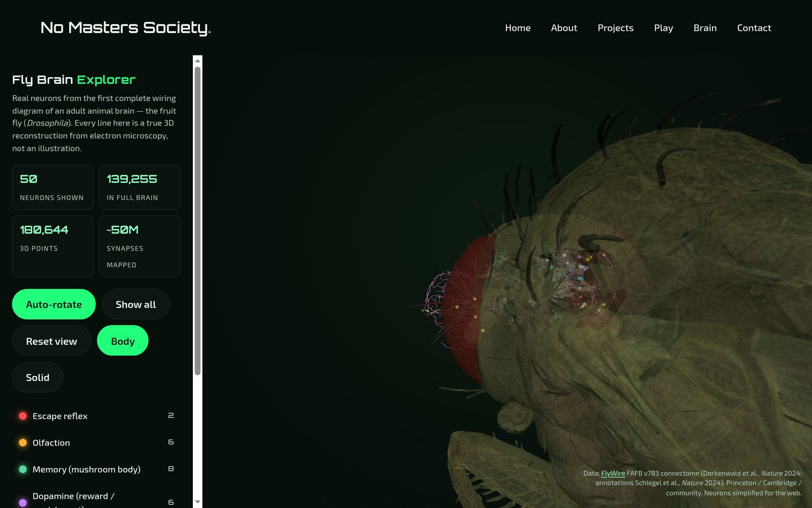Click the Escape reflex count 2
Viewport: 812px width, 508px height.
[171, 416]
